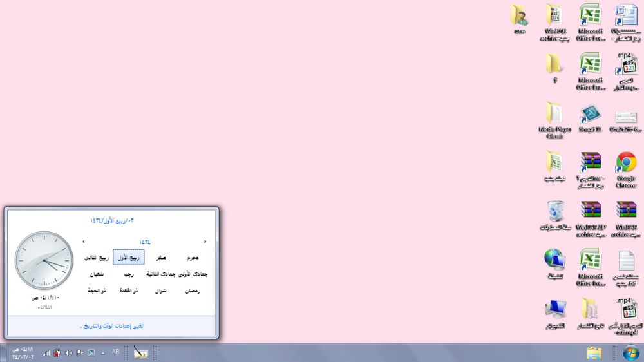Screen dimensions: 644x362
Task: Click the تغيير إعدادات الوقت والتاريخ link
Action: (111, 326)
